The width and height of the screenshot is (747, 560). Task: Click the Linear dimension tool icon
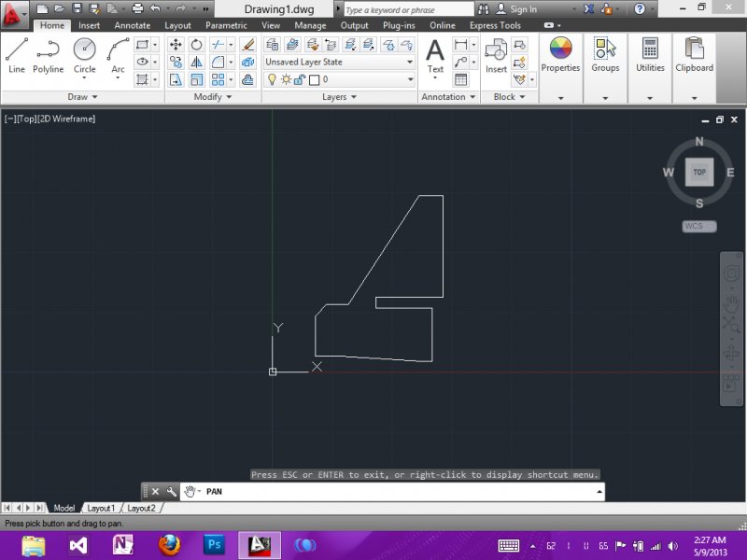tap(460, 45)
